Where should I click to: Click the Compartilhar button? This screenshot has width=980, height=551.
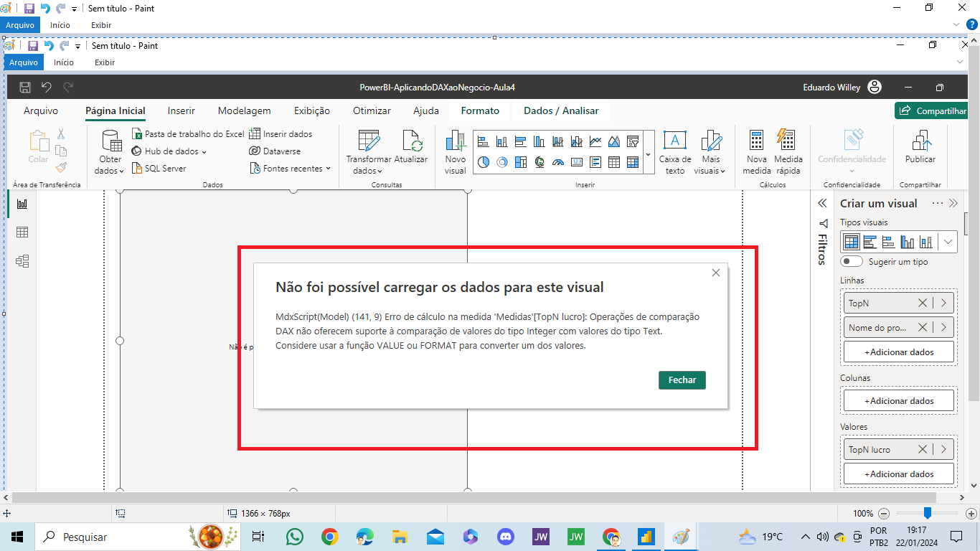(x=931, y=111)
